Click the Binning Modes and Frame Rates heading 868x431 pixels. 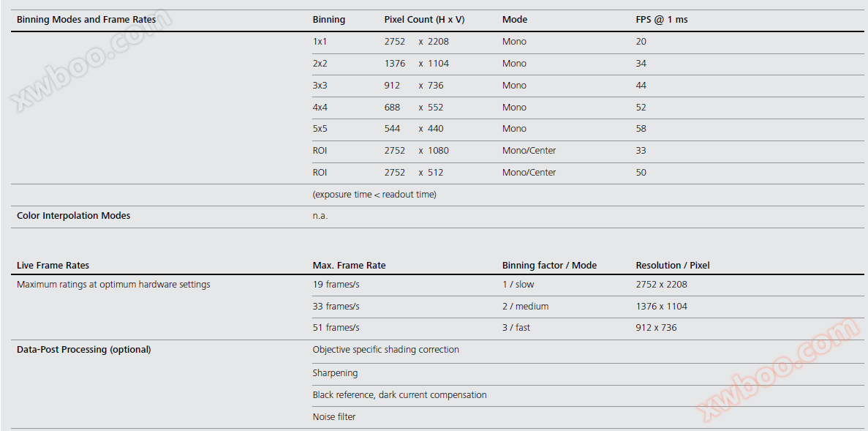pos(86,20)
